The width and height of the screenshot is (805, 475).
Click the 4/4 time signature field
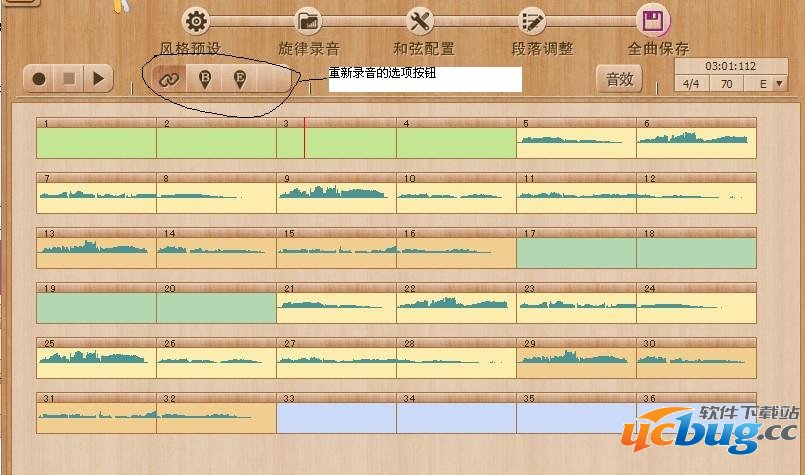690,84
